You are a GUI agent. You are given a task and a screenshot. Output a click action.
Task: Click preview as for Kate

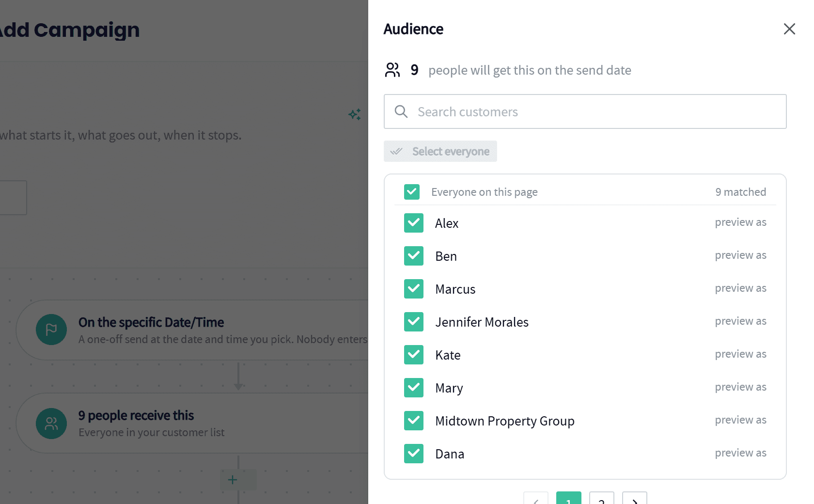740,354
